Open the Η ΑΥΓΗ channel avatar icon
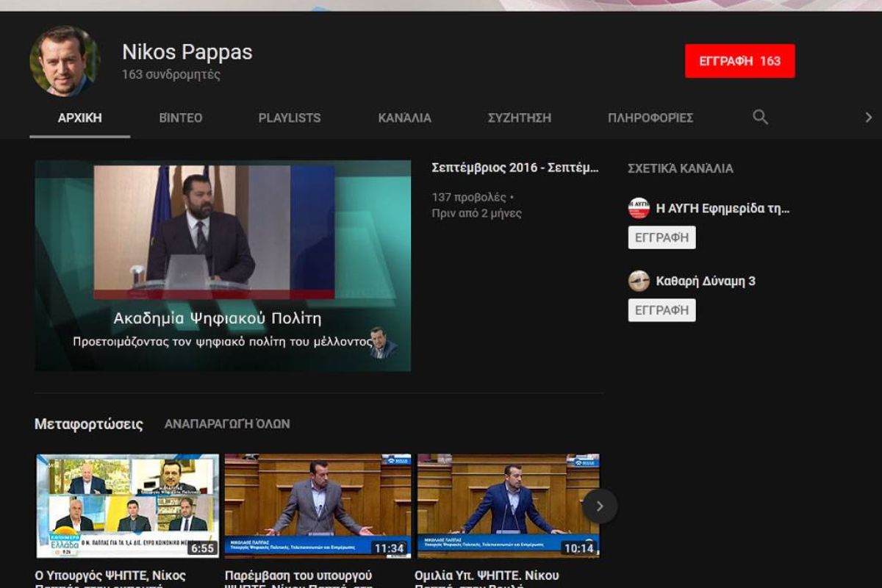The width and height of the screenshot is (882, 588). tap(639, 208)
